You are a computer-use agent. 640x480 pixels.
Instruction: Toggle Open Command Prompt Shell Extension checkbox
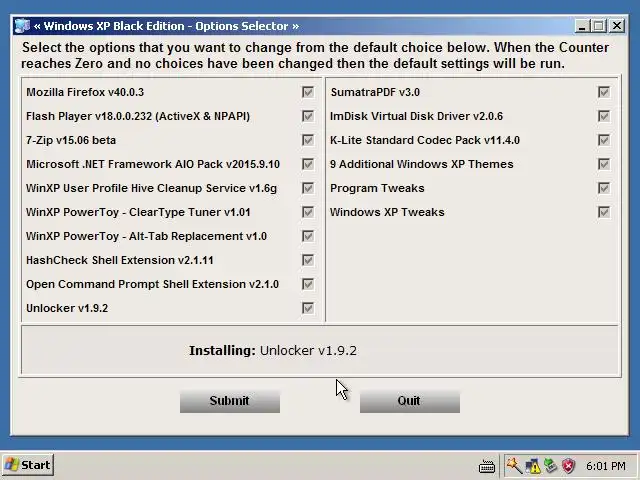pyautogui.click(x=308, y=284)
